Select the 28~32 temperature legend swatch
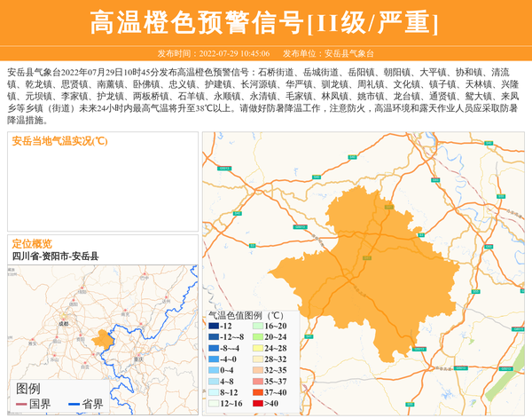This screenshot has height=418, width=532. [x=258, y=359]
